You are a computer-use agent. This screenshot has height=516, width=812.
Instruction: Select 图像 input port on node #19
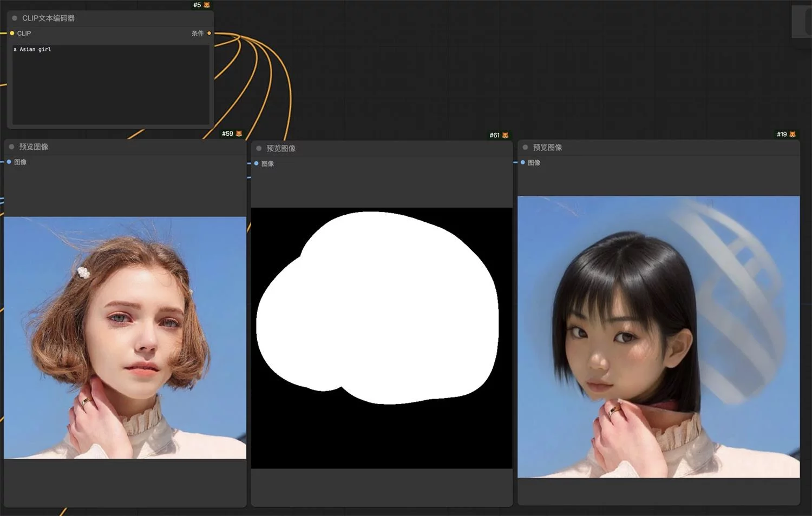pyautogui.click(x=523, y=162)
